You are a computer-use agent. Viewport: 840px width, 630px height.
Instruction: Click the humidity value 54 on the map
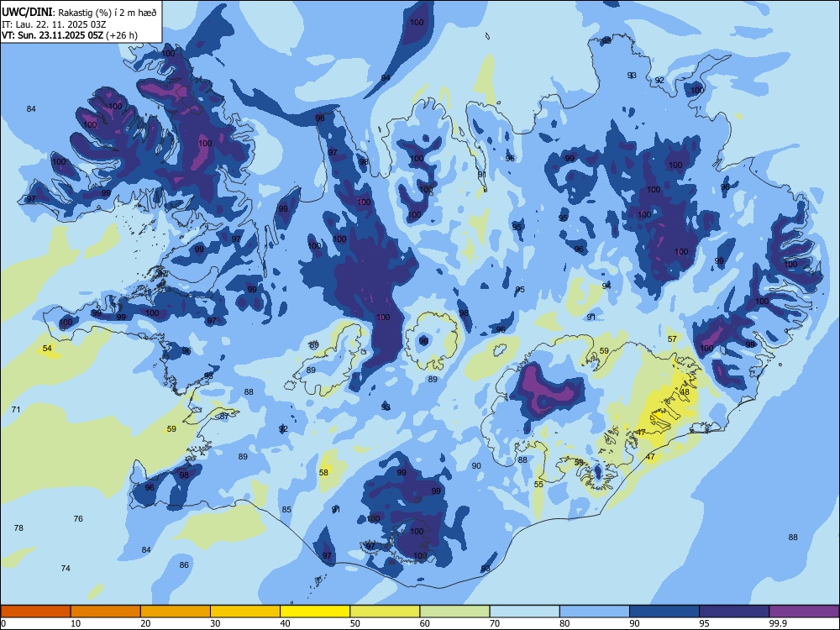47,349
